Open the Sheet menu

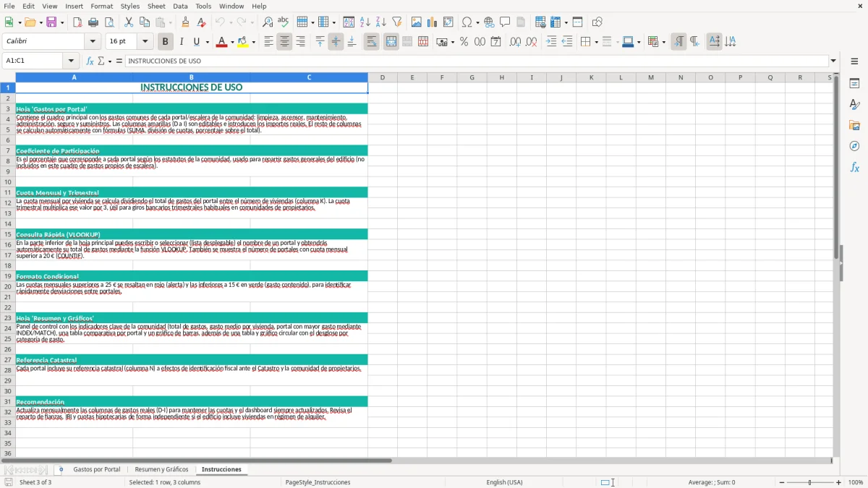click(156, 6)
